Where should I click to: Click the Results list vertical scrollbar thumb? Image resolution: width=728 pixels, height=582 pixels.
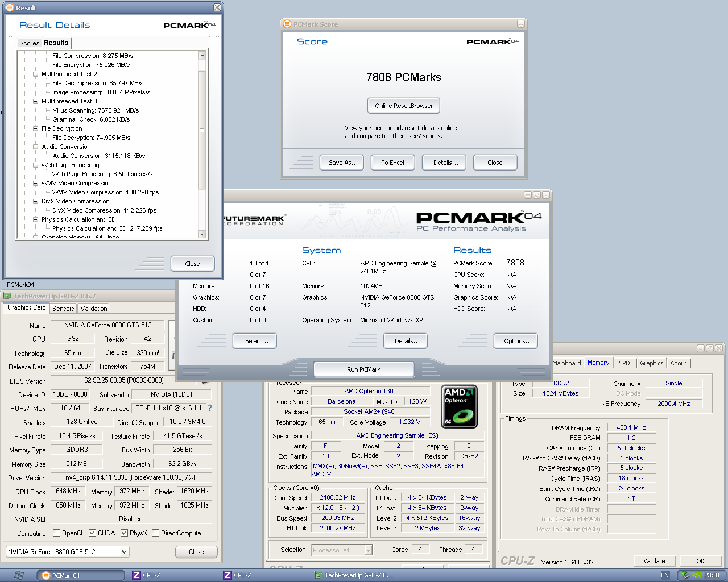(x=202, y=130)
